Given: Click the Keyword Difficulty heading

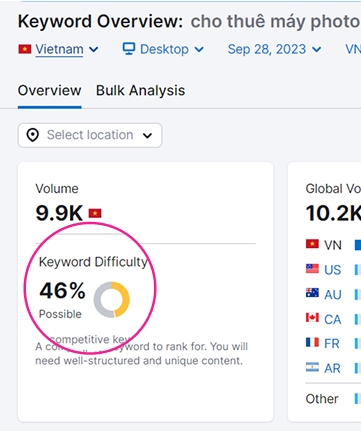Looking at the screenshot, I should (x=93, y=262).
